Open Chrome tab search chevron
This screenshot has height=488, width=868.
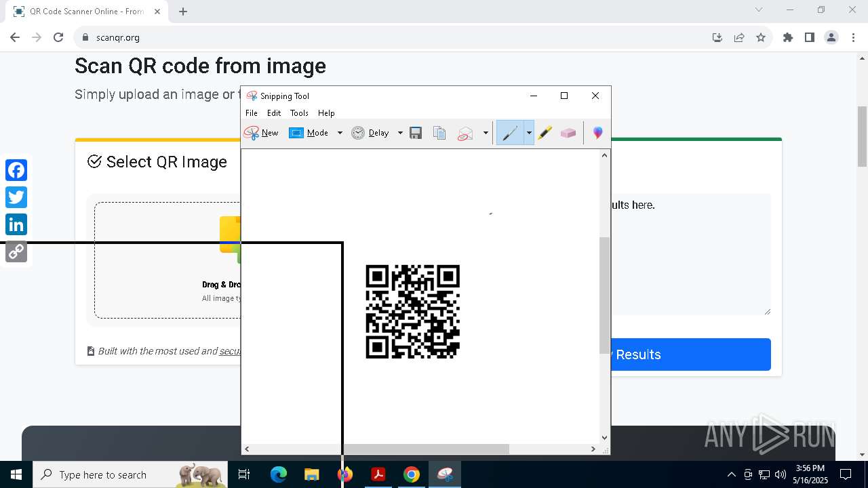click(x=759, y=9)
